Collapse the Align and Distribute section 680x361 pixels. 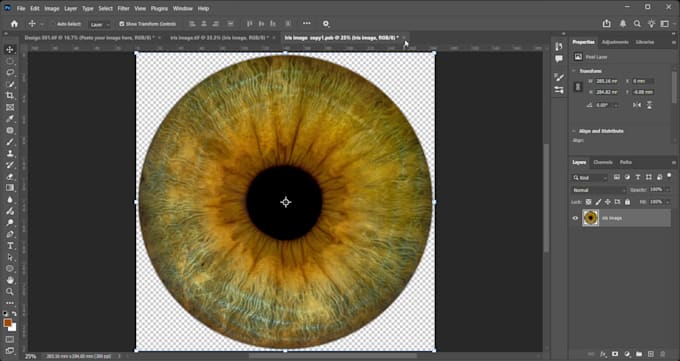tap(575, 131)
